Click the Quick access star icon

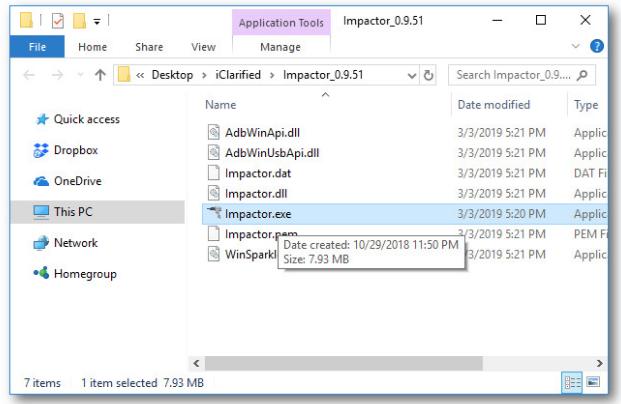pos(42,119)
